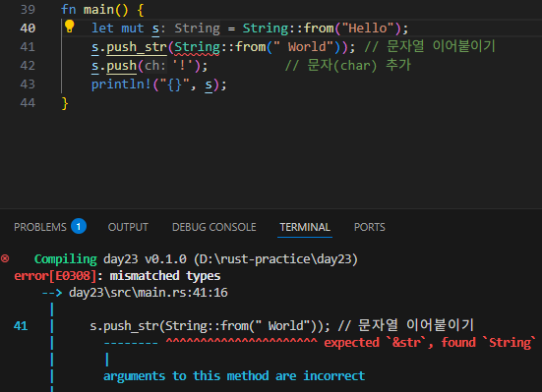This screenshot has width=542, height=392.
Task: Click error[E0308] text in terminal
Action: pos(55,276)
